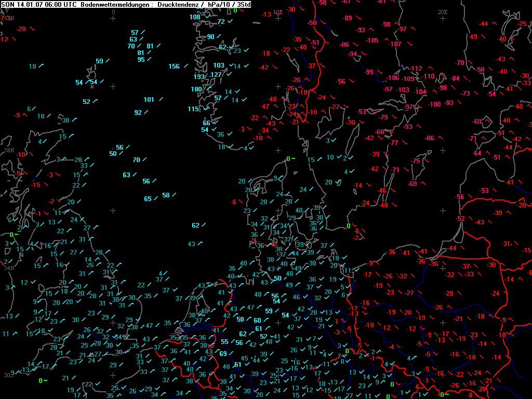Click the "06:00 UTC" timestamp
Viewport: 532px width, 399px height.
click(48, 5)
